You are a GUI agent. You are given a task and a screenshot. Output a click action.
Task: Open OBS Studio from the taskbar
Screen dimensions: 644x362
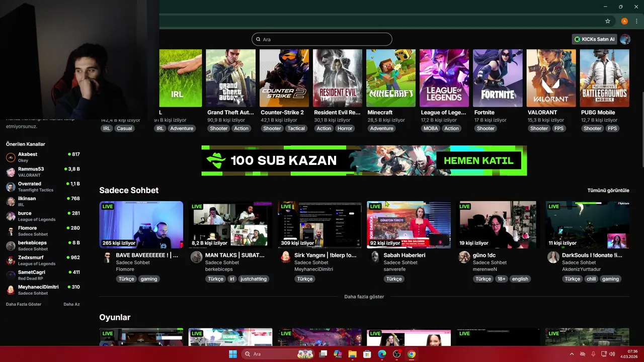pos(397,354)
